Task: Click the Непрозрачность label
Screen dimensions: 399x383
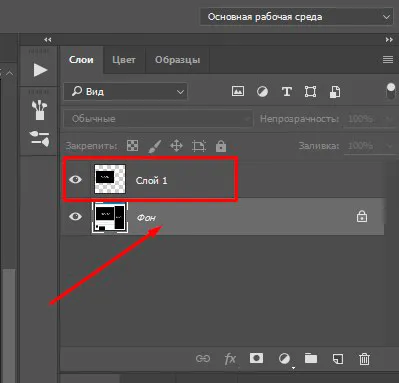Action: click(299, 119)
